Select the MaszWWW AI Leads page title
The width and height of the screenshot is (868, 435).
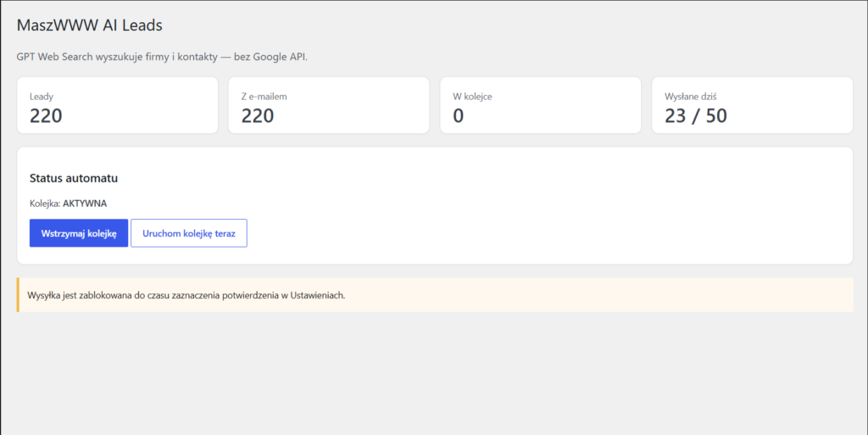(89, 25)
